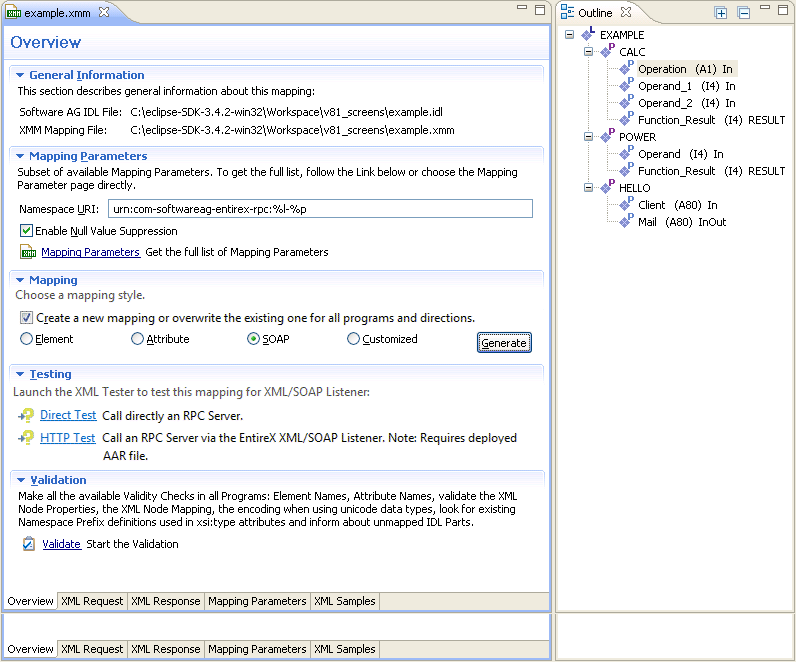The image size is (796, 662).
Task: Select Operation (A1) In tree row
Action: click(x=685, y=69)
